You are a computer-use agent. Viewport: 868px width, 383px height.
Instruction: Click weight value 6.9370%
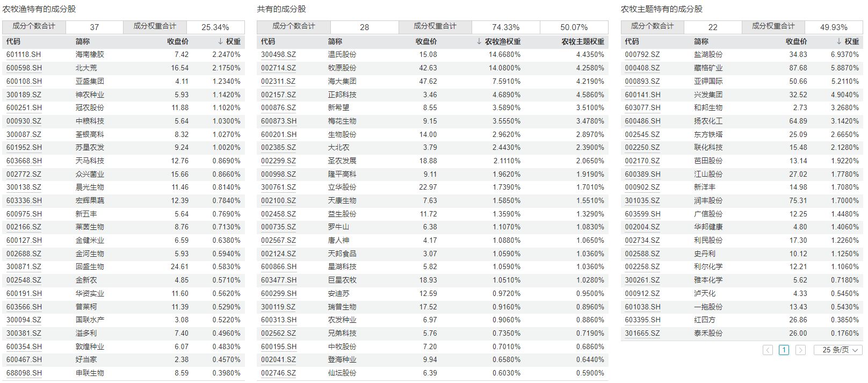point(845,55)
